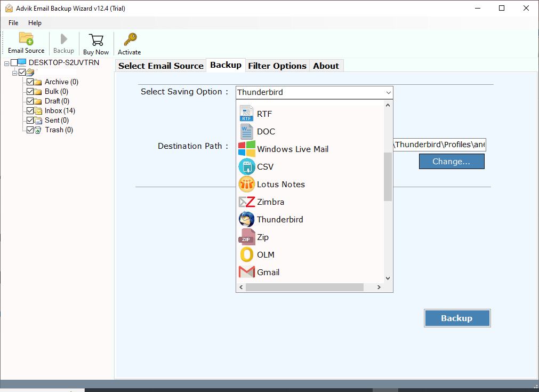539x392 pixels.
Task: Click the Bulk folder icon
Action: [x=38, y=92]
